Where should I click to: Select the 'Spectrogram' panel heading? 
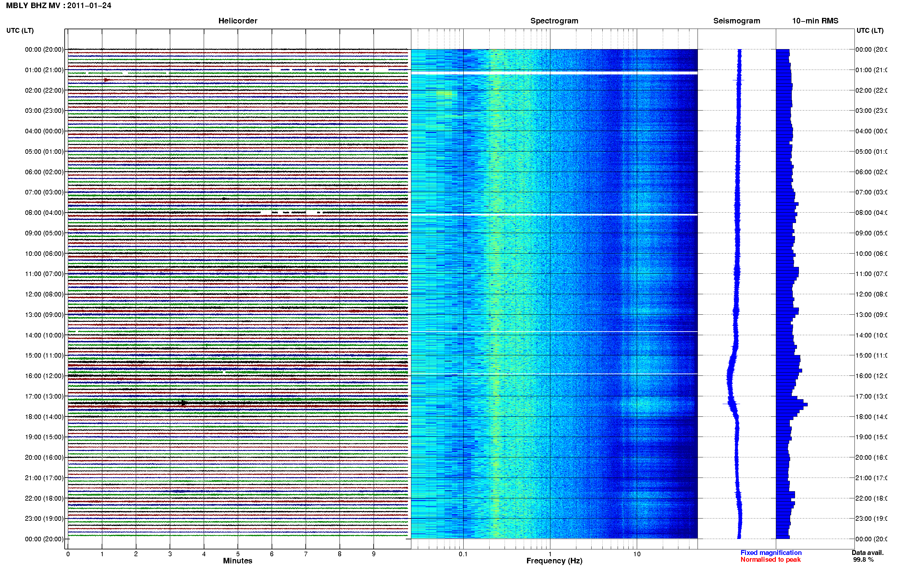pos(554,21)
